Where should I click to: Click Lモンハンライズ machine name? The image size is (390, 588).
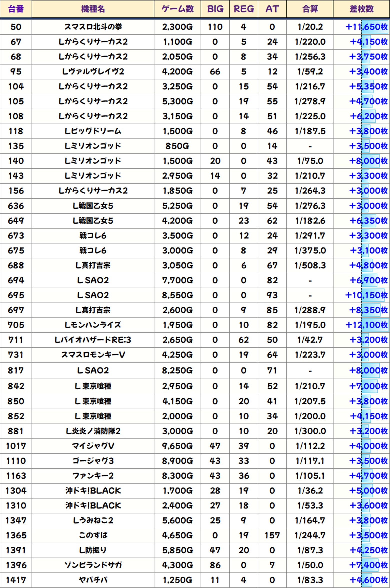coord(93,325)
